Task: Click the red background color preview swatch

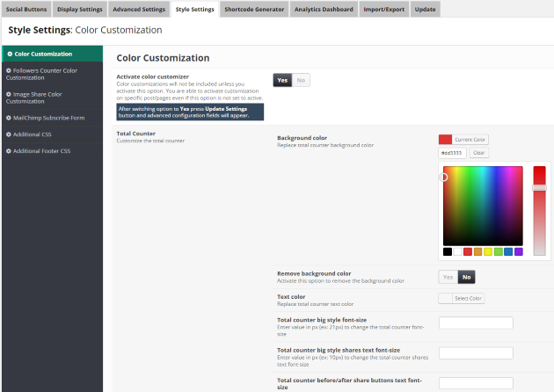Action: coord(445,140)
